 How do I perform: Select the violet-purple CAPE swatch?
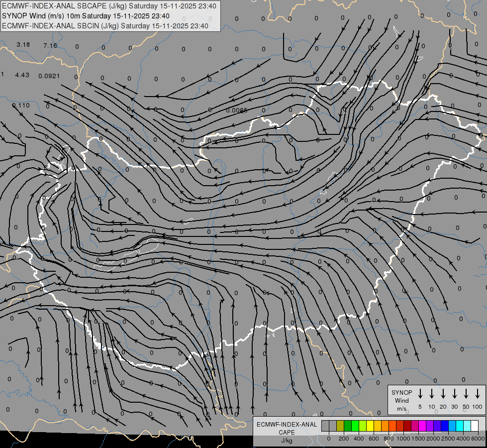pos(430,426)
